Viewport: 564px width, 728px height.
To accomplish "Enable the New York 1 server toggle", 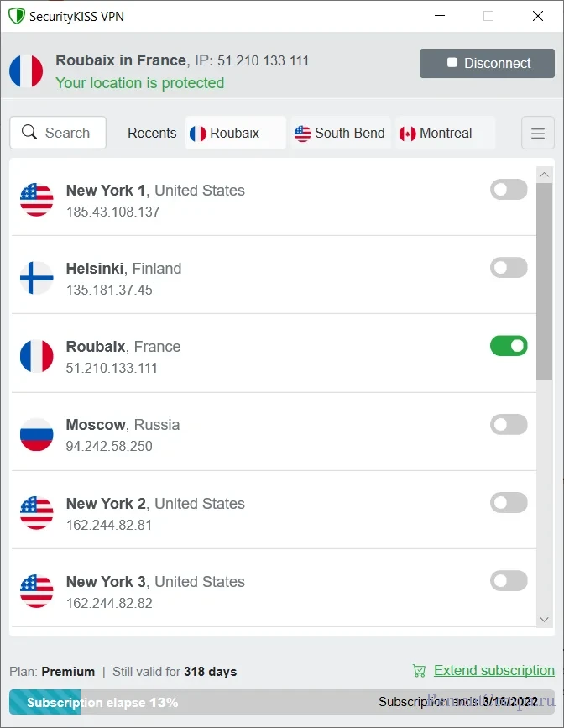I will coord(509,190).
